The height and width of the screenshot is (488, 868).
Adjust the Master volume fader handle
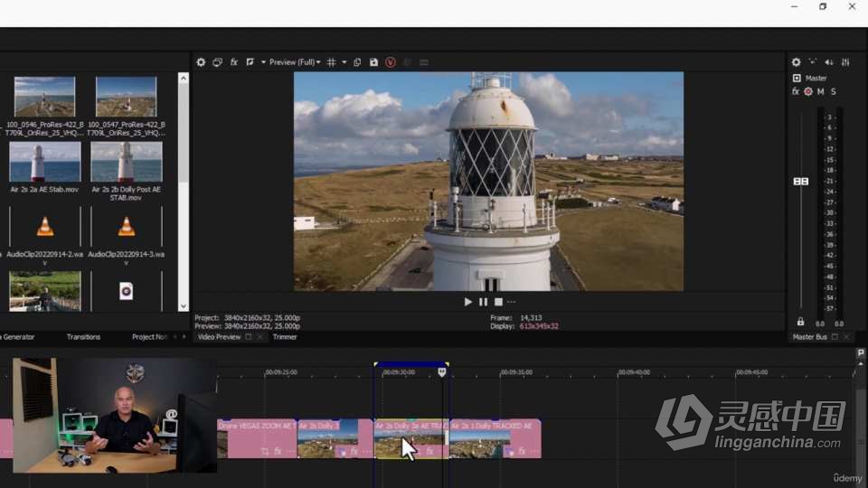(801, 182)
